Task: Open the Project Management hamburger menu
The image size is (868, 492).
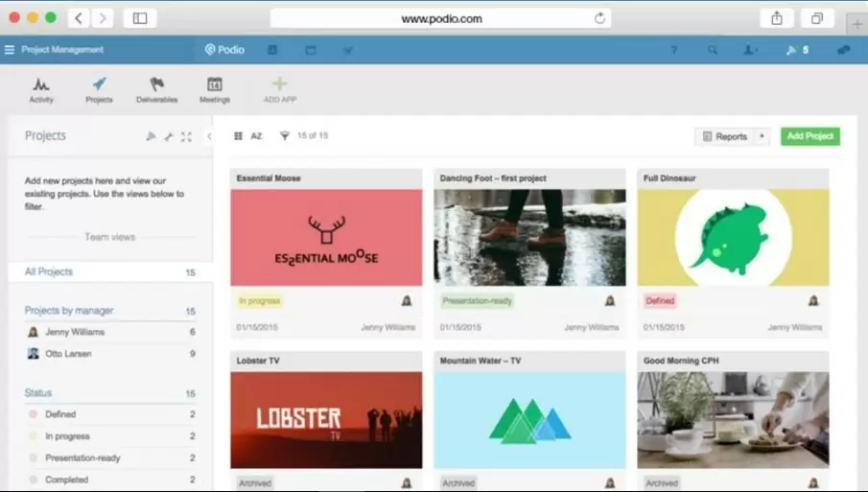Action: pyautogui.click(x=10, y=50)
